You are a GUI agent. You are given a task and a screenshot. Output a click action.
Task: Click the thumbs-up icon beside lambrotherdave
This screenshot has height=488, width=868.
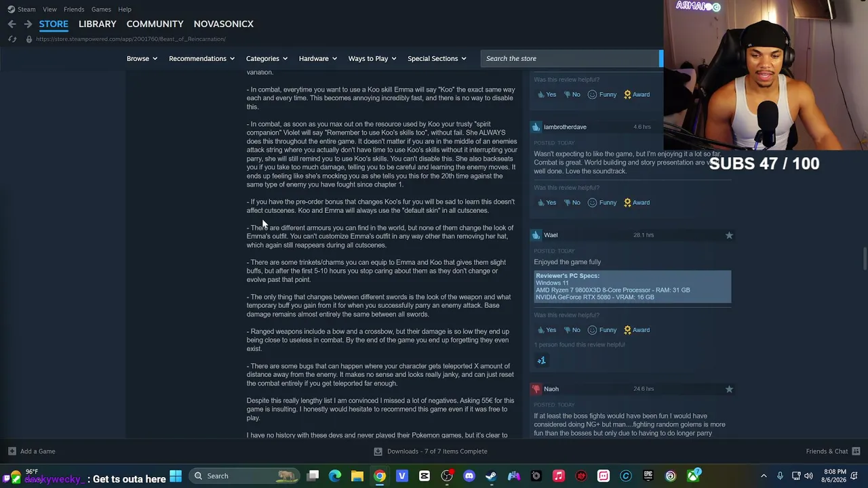(536, 127)
